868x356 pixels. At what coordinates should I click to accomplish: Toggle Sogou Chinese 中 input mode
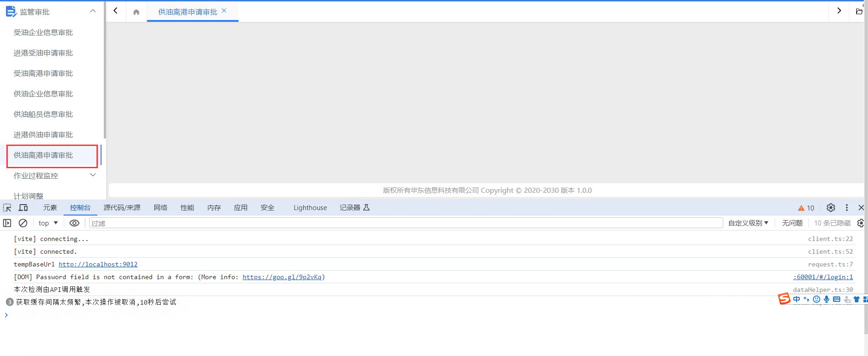[x=797, y=299]
